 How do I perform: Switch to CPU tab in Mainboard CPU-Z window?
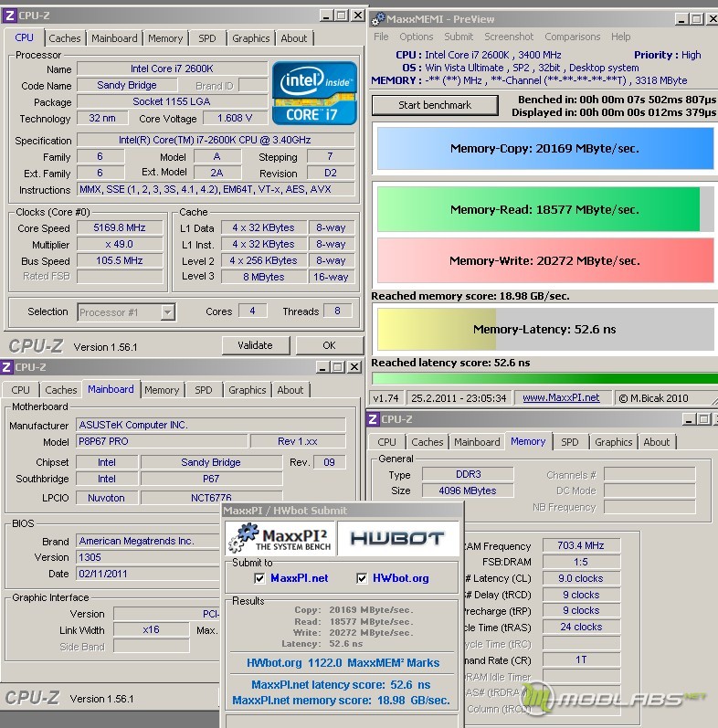point(20,390)
